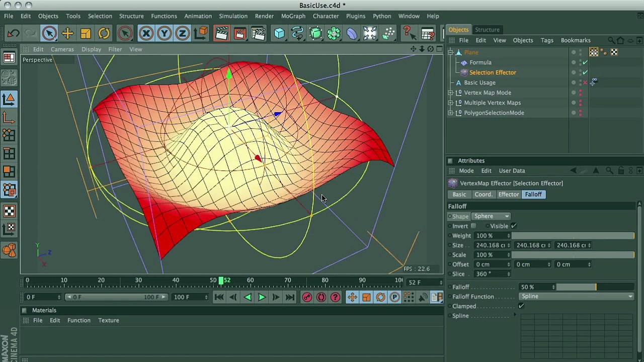Select the Live Selection tool in top toolbar
Screen dimensions: 644x362
tap(49, 34)
